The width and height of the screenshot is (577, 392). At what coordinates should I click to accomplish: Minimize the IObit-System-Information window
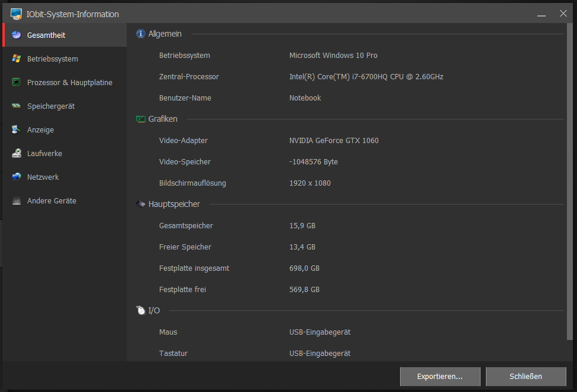tap(541, 14)
